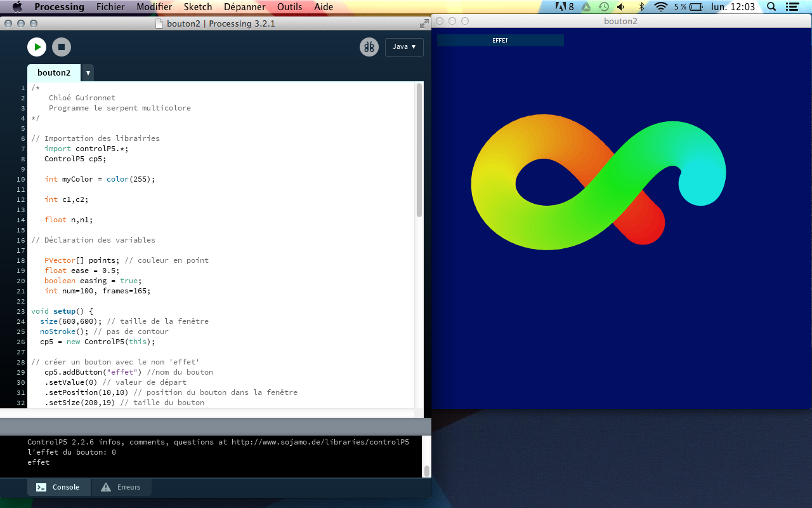Click 'int myColor = color(255);' line
The height and width of the screenshot is (508, 812).
100,179
